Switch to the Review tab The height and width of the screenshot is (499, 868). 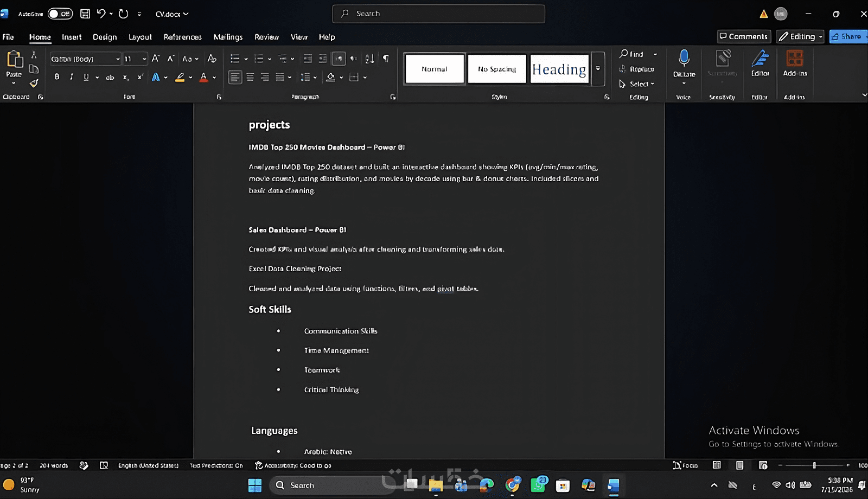(x=266, y=37)
